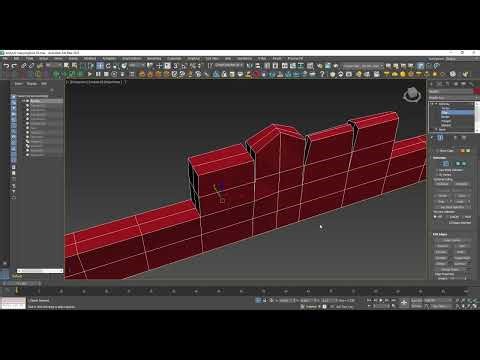Toggle the Angle Snap button
This screenshot has width=480, height=360.
point(184,66)
